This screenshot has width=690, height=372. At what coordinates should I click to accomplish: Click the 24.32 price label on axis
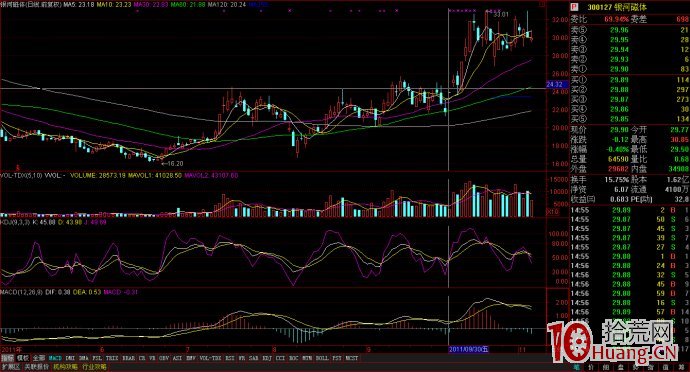pos(554,84)
